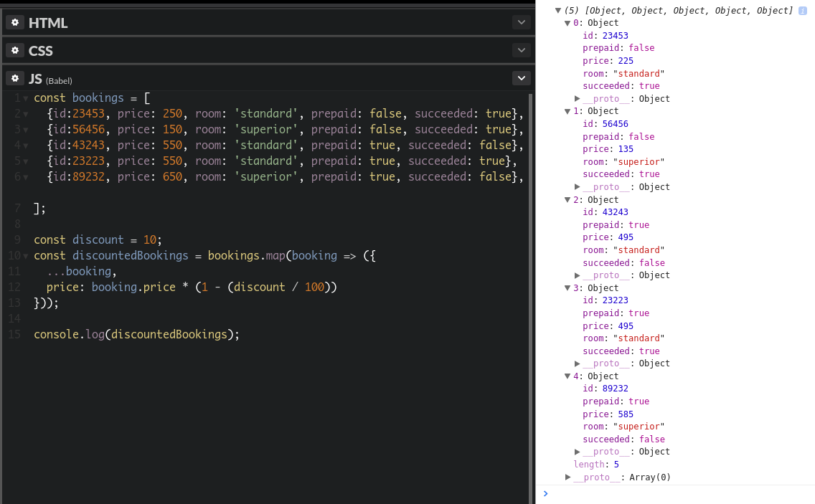The height and width of the screenshot is (504, 815).
Task: Open CSS panel settings gear
Action: (x=15, y=50)
